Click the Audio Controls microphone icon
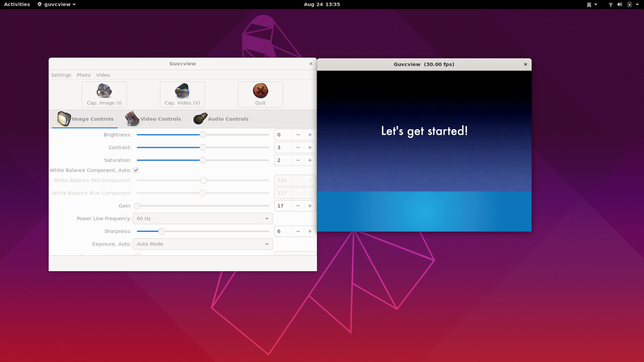Viewport: 644px width, 362px height. 200,119
